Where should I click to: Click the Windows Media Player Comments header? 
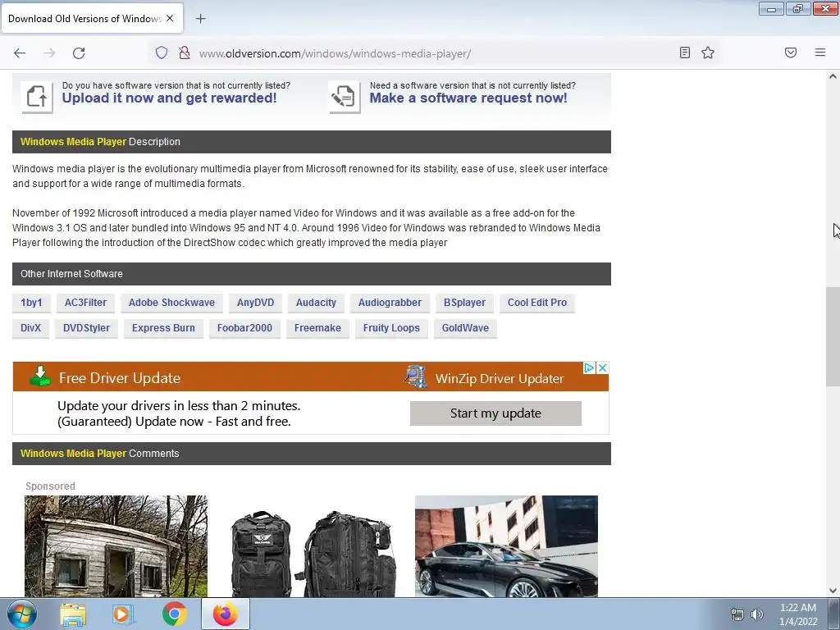[x=311, y=454]
